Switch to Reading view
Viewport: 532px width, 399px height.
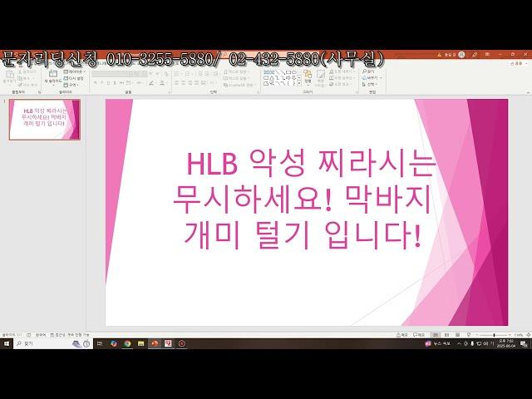(457, 335)
